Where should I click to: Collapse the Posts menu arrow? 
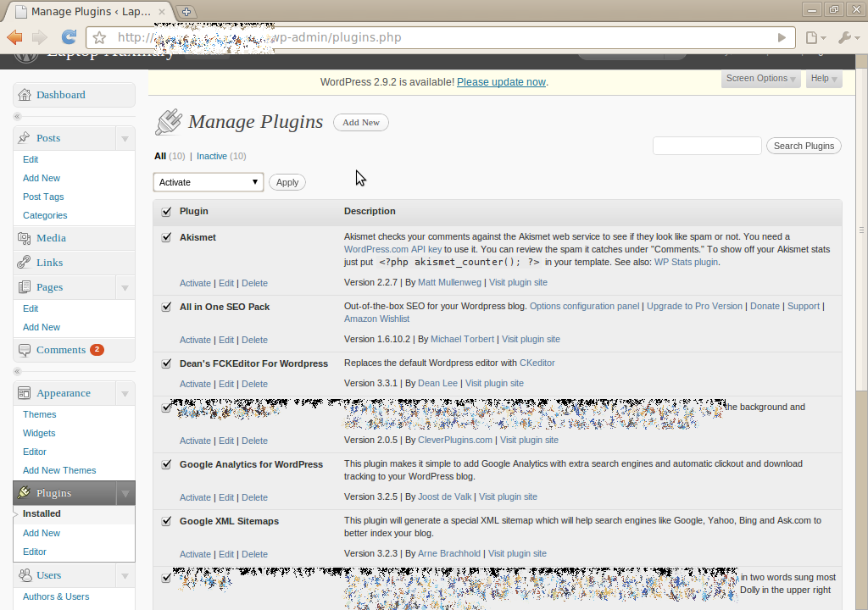point(125,138)
